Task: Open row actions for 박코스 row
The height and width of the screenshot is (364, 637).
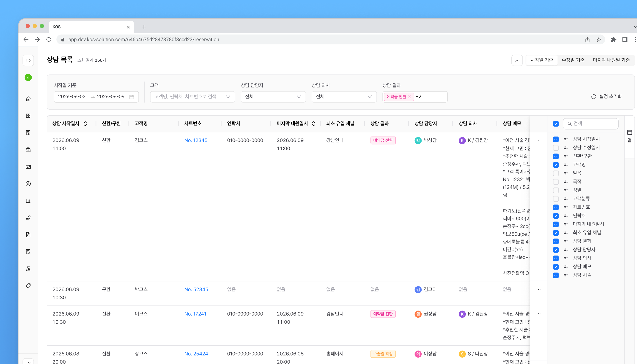Action: pos(538,290)
